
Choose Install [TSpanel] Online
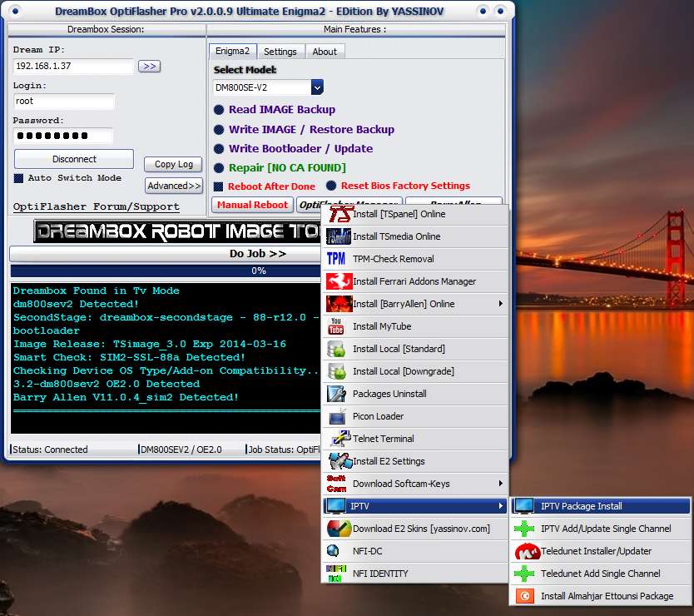pyautogui.click(x=415, y=214)
